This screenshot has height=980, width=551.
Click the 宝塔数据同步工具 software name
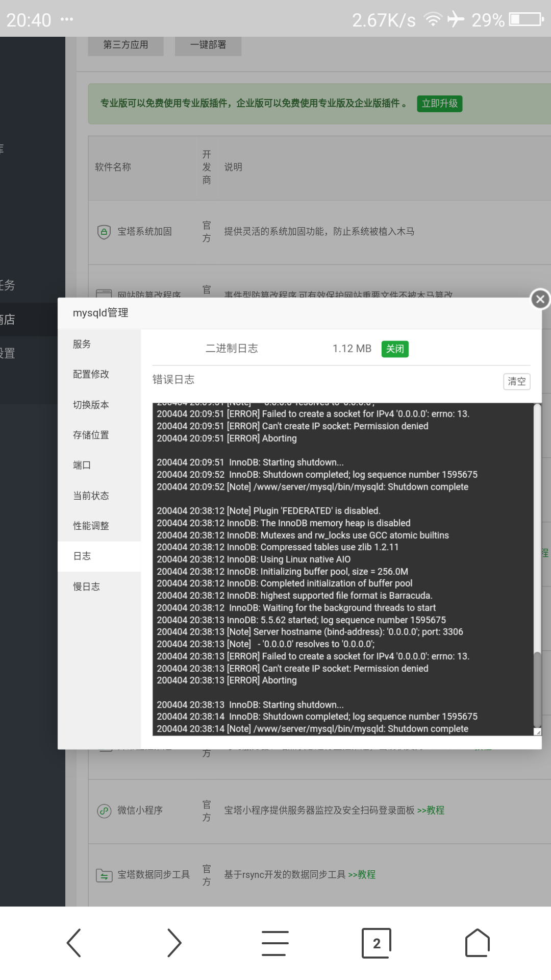click(154, 874)
